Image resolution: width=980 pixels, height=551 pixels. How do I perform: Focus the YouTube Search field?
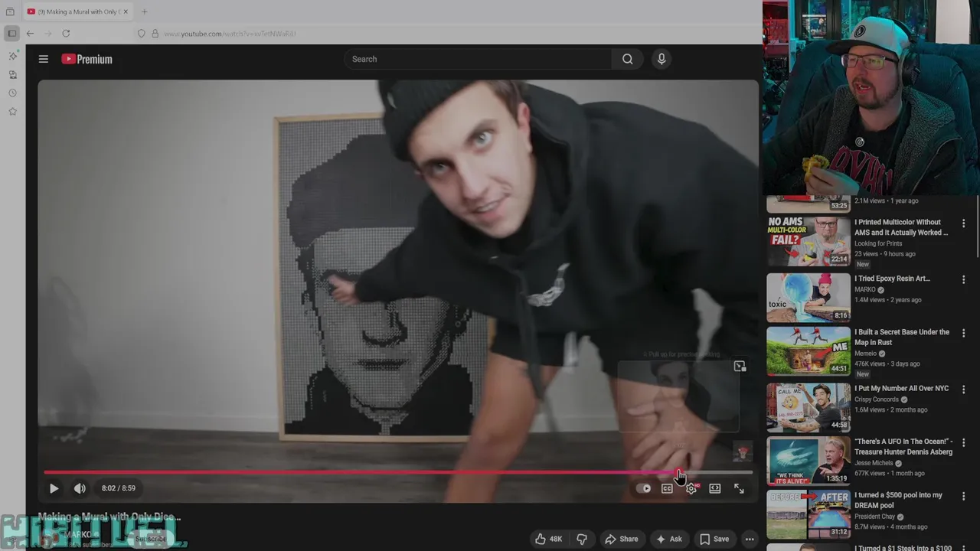tap(478, 59)
